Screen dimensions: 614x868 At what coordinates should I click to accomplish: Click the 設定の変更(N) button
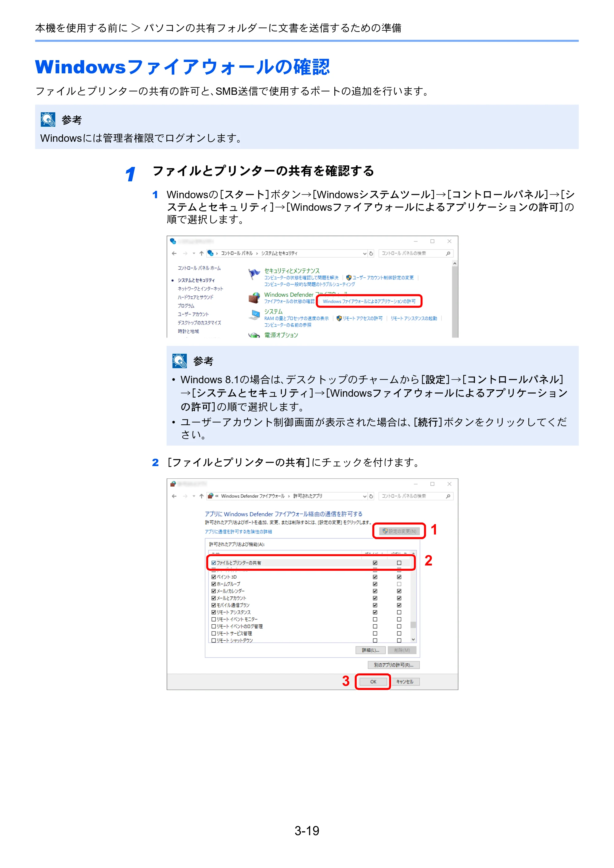tap(399, 531)
